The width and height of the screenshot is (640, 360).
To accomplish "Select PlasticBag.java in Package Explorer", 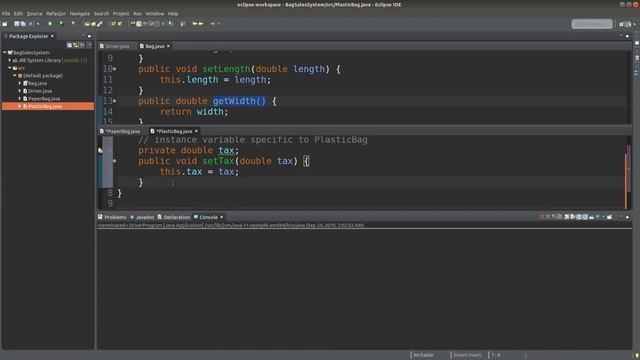I will point(45,106).
